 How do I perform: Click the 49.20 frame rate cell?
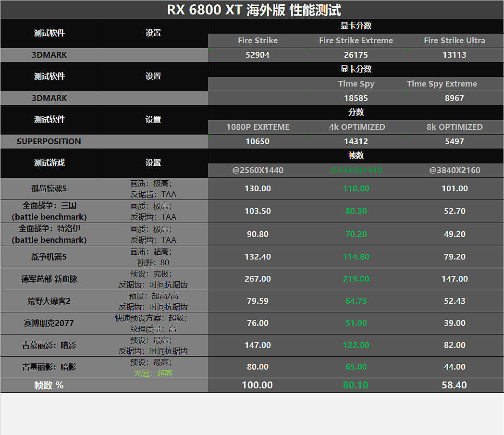pyautogui.click(x=455, y=235)
